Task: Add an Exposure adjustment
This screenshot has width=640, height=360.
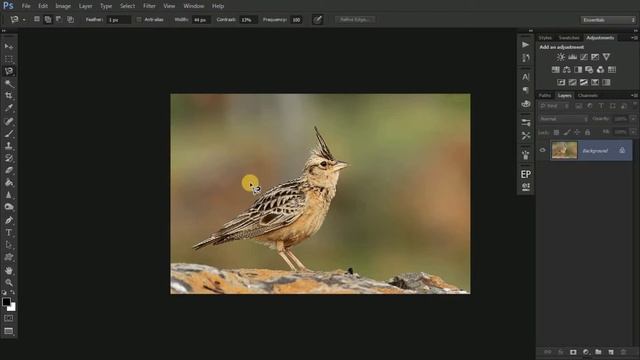Action: 595,57
